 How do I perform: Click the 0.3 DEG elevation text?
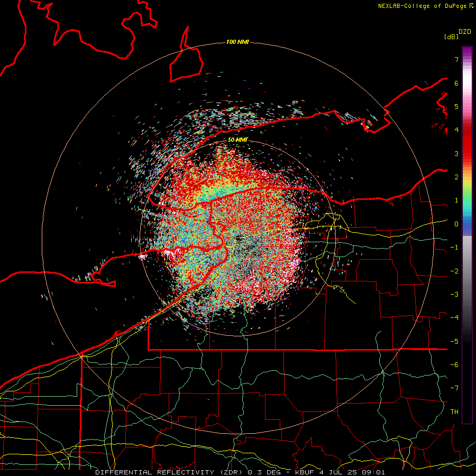263,472
